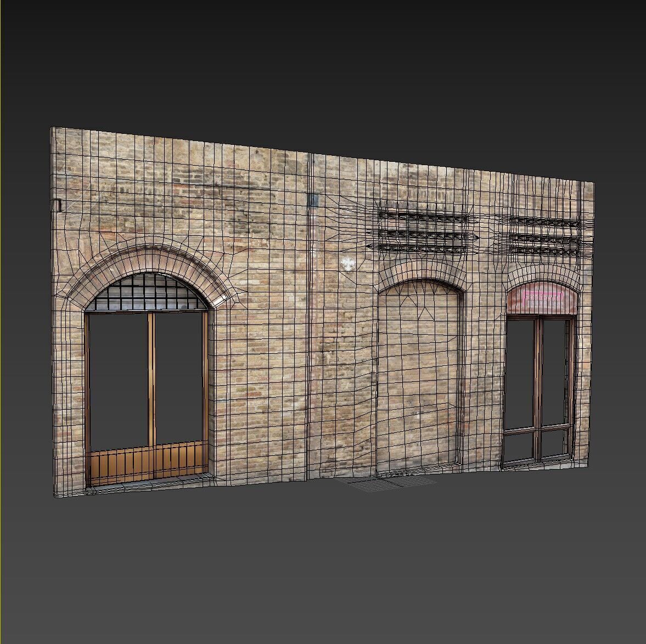Image resolution: width=646 pixels, height=644 pixels.
Task: Select the brick vent slots above the right window
Action: pyautogui.click(x=544, y=235)
